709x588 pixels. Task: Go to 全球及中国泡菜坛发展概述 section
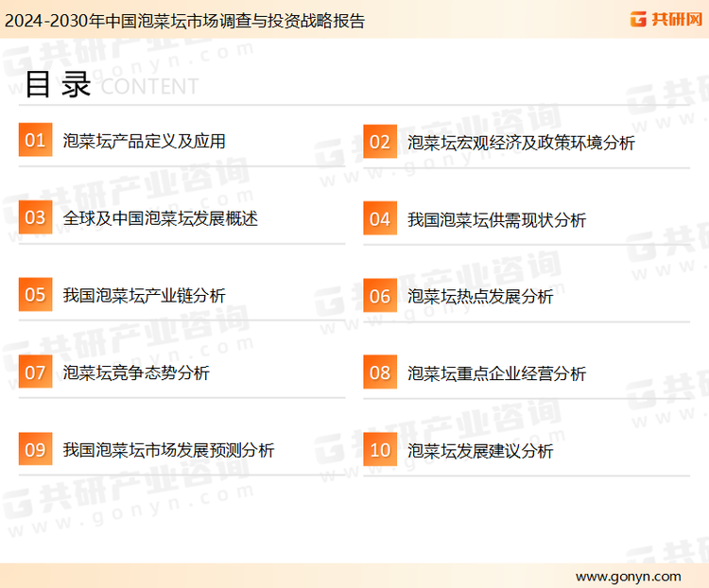pyautogui.click(x=160, y=218)
